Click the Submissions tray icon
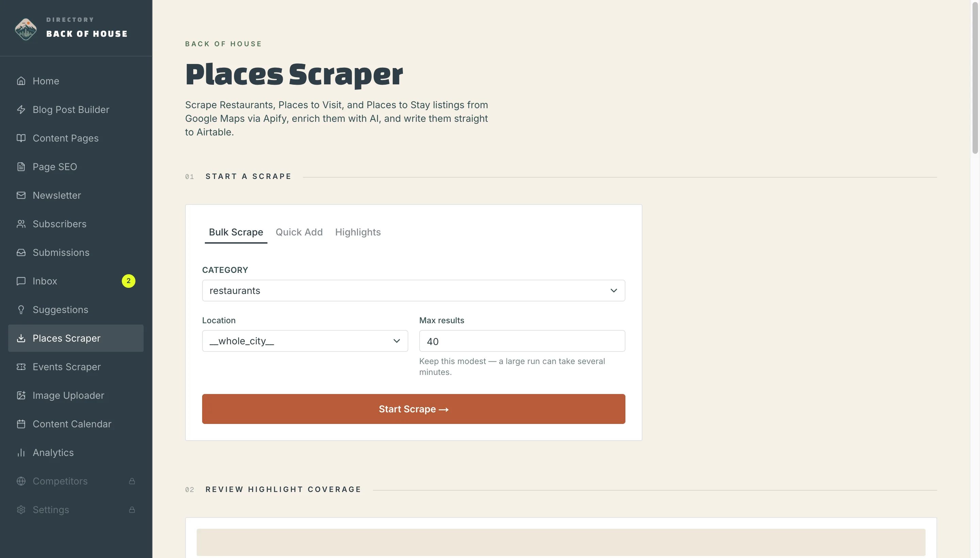The height and width of the screenshot is (558, 980). click(21, 252)
